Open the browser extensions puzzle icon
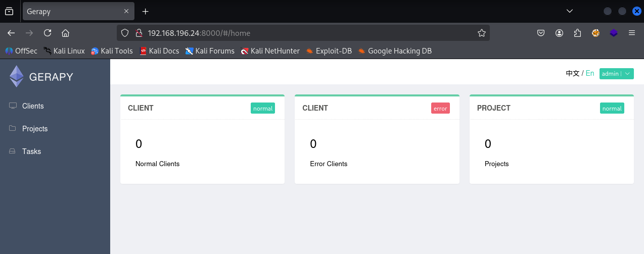The height and width of the screenshot is (254, 644). [x=577, y=33]
